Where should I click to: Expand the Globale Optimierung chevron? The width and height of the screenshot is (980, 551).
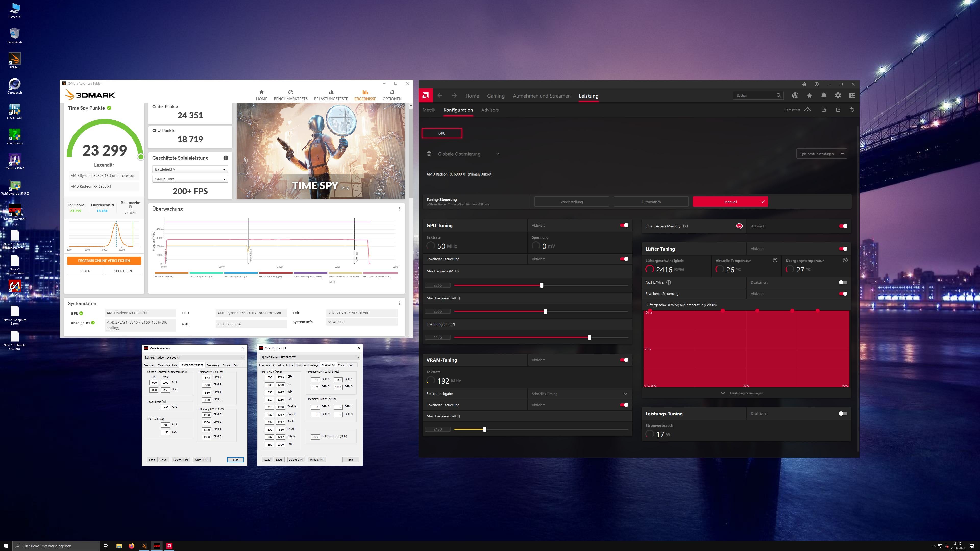click(x=498, y=154)
